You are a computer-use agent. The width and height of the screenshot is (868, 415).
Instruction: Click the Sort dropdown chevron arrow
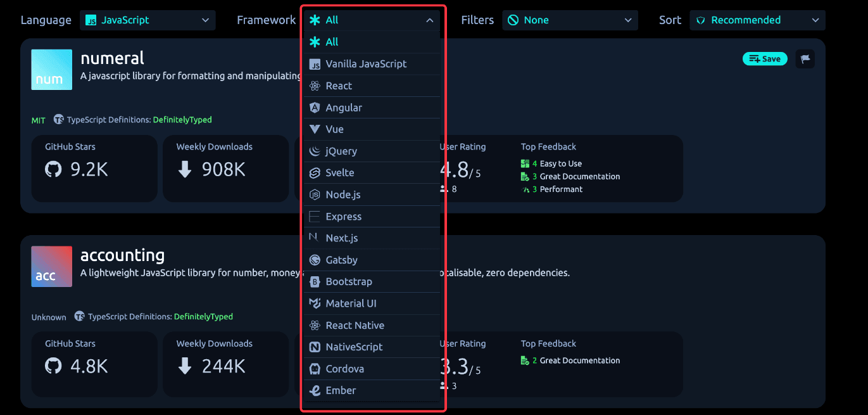point(815,20)
